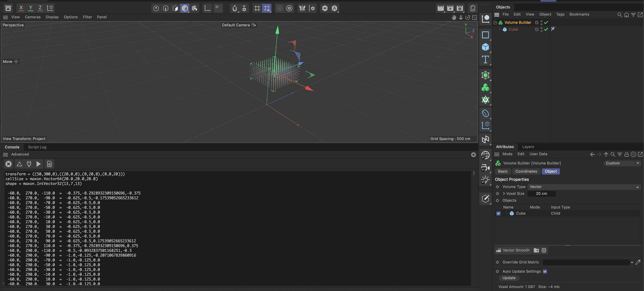
Task: Search the Objects manager with the magnifier icon
Action: (x=619, y=15)
